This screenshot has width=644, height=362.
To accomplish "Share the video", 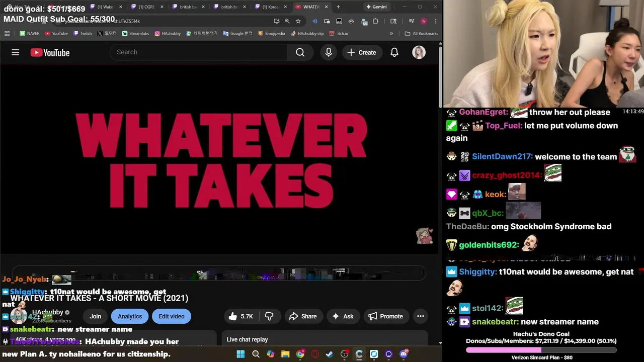I will point(303,316).
